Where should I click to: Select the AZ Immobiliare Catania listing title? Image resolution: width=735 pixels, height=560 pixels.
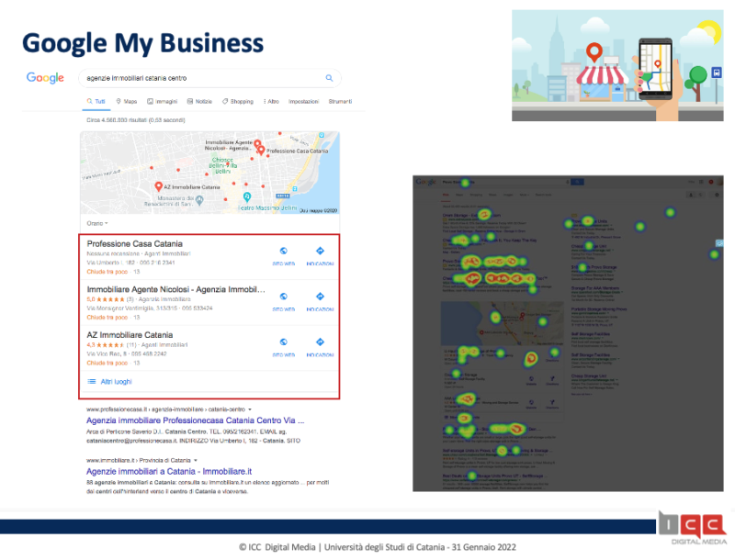130,335
